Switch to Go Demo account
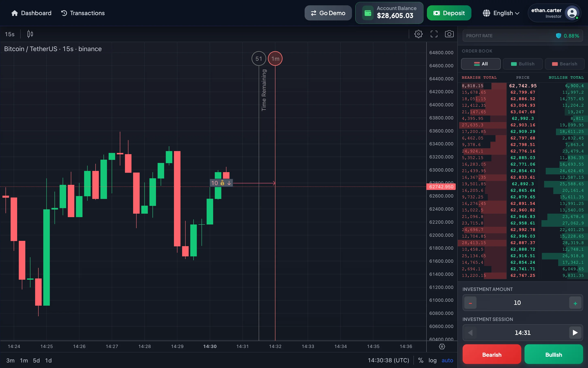Screen dimensions: 588x368 [x=328, y=13]
